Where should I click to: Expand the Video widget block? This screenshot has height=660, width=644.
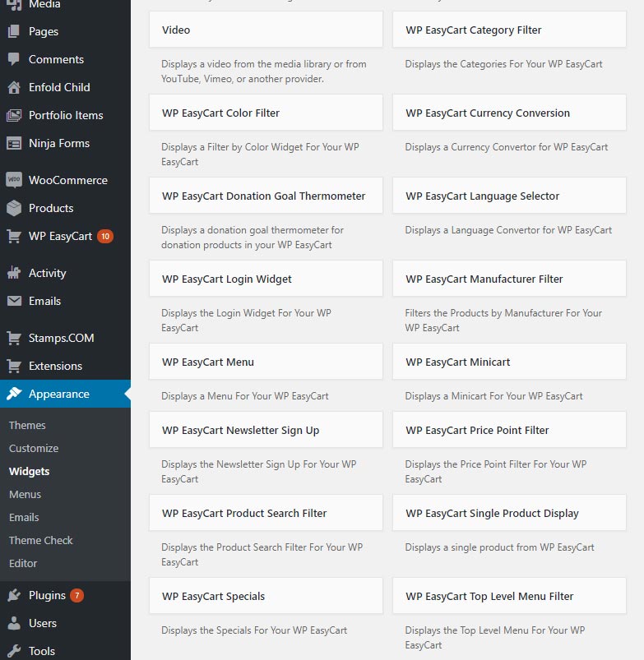point(265,30)
